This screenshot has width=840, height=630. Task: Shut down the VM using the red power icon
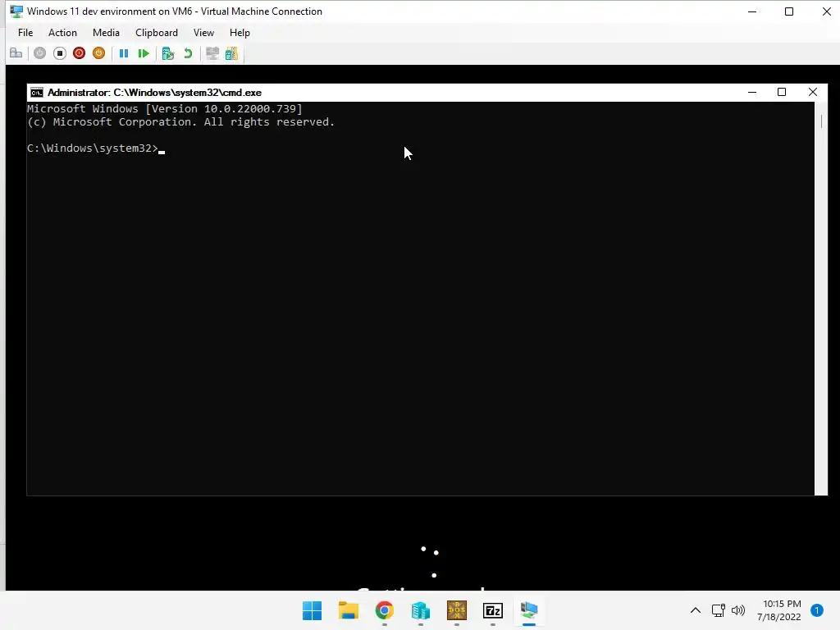tap(79, 53)
